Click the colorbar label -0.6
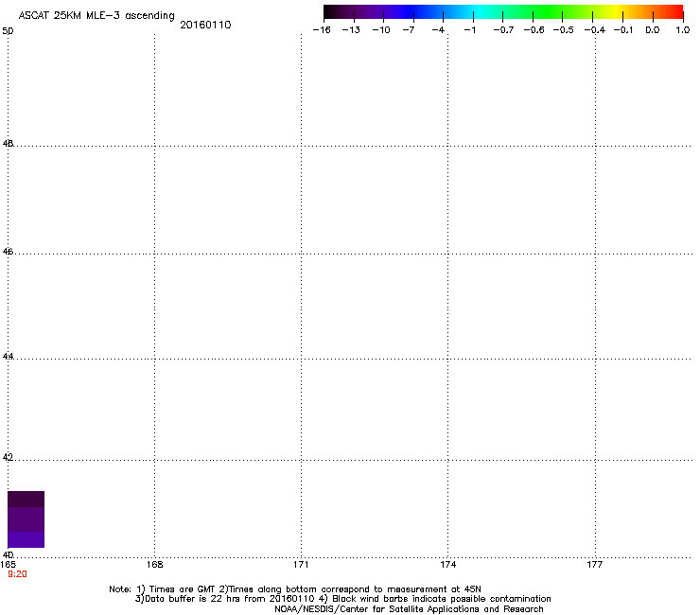Viewport: 700px width, 615px height. (534, 30)
